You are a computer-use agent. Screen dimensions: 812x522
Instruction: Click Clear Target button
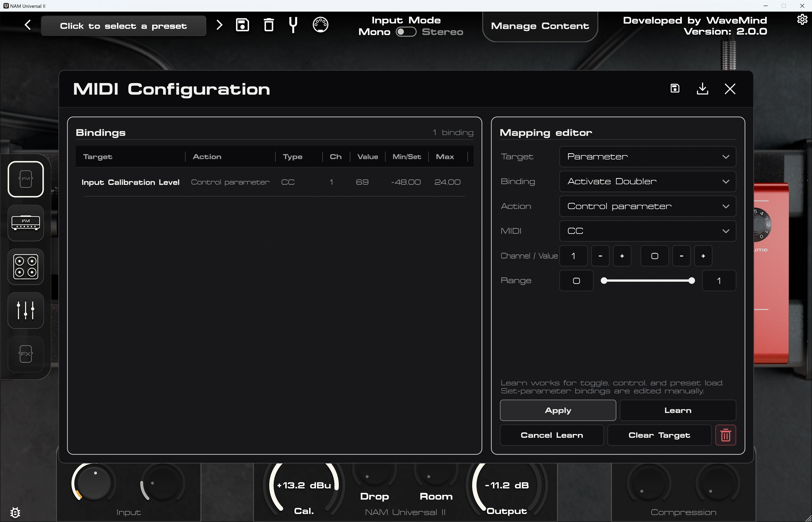click(x=659, y=435)
